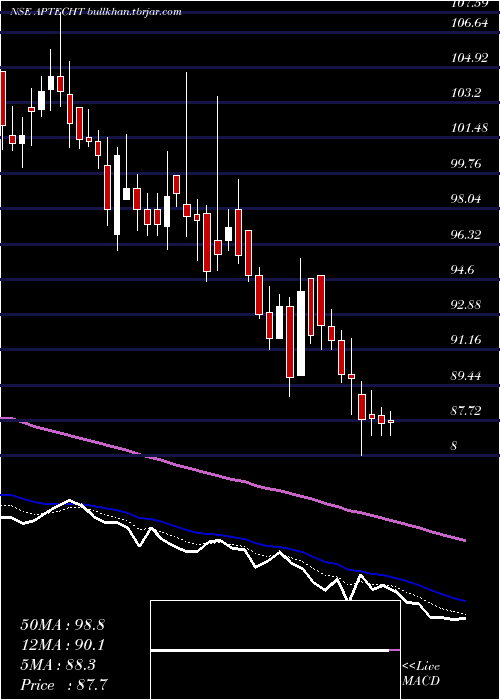Click the 104.92 price axis label

[x=470, y=58]
